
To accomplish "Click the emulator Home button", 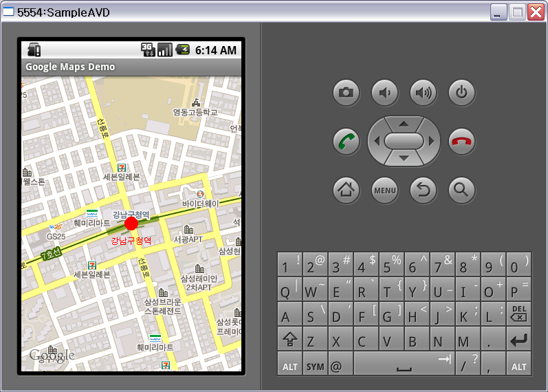I will point(346,190).
